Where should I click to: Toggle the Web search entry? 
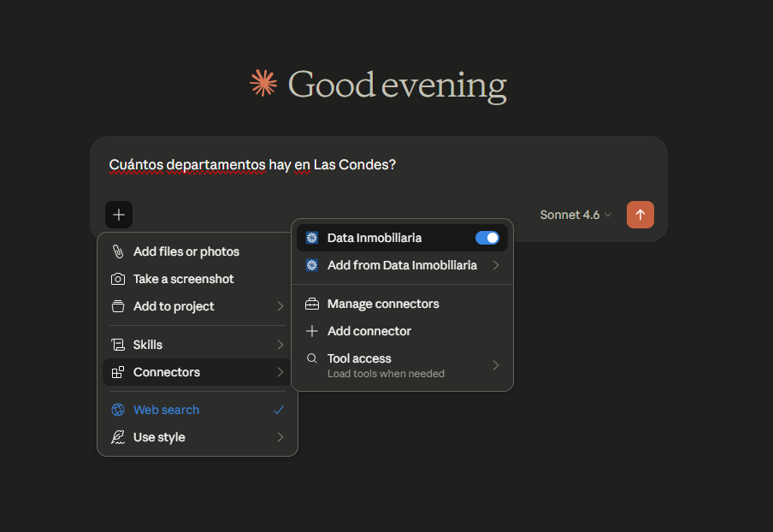[198, 410]
